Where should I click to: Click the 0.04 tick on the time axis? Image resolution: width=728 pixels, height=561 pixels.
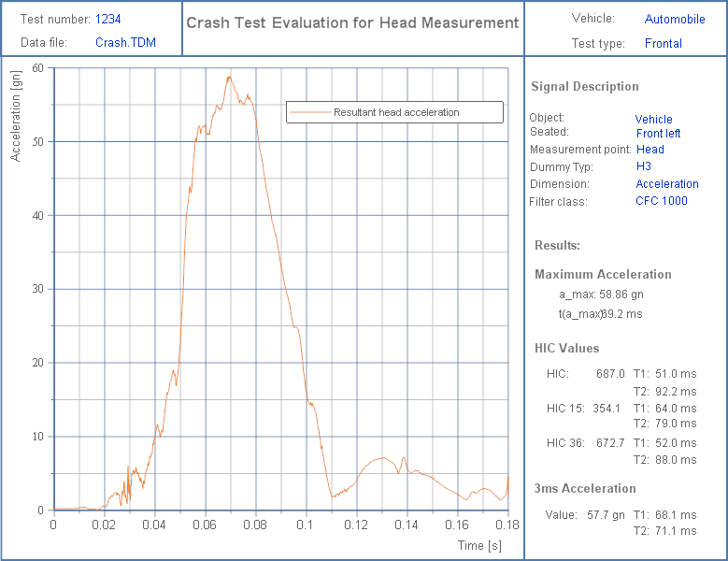point(154,525)
